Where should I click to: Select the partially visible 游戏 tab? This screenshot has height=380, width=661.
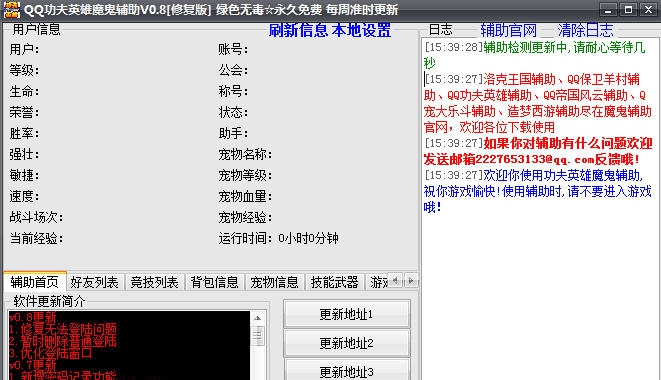click(x=378, y=282)
